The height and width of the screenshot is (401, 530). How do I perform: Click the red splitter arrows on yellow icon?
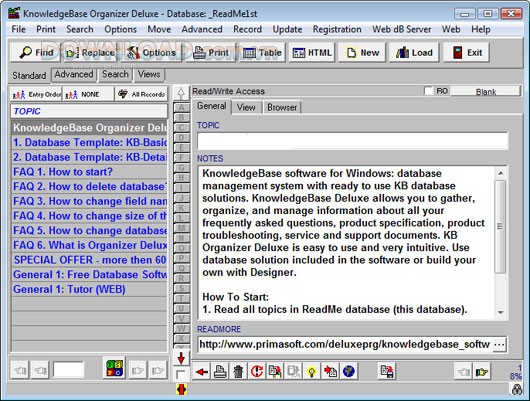(x=181, y=390)
